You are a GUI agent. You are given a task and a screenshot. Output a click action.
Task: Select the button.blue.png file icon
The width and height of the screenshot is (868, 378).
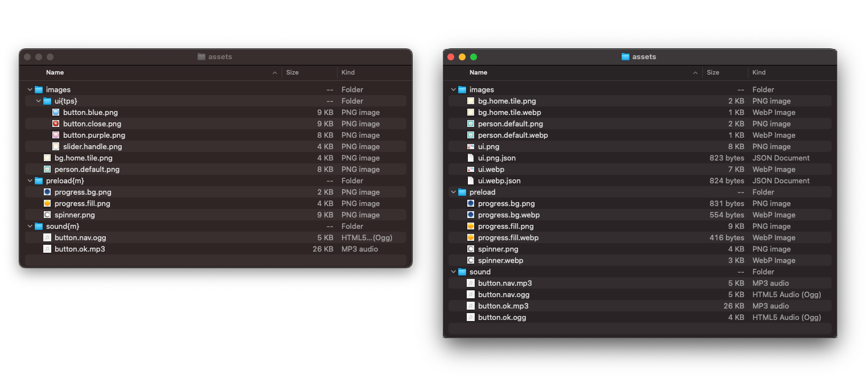coord(56,112)
